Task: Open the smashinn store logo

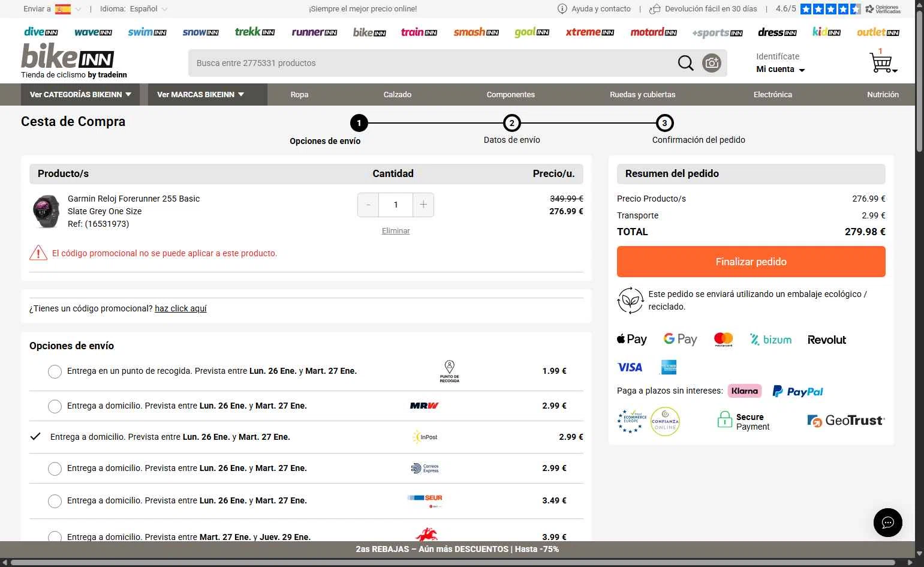Action: [x=476, y=32]
